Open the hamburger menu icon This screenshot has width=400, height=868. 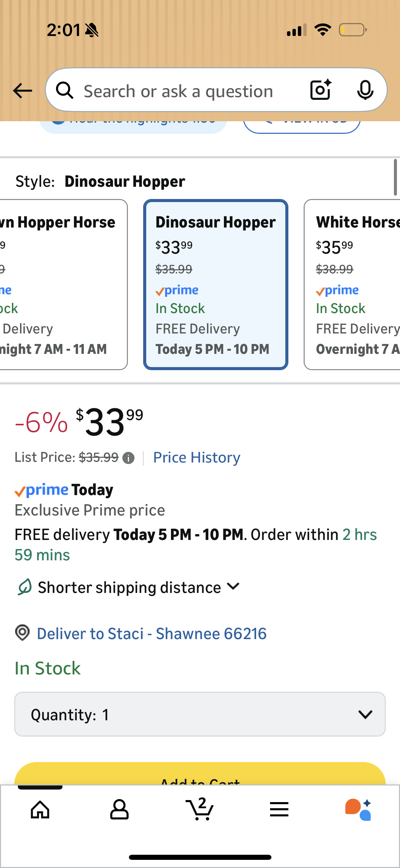[x=279, y=810]
